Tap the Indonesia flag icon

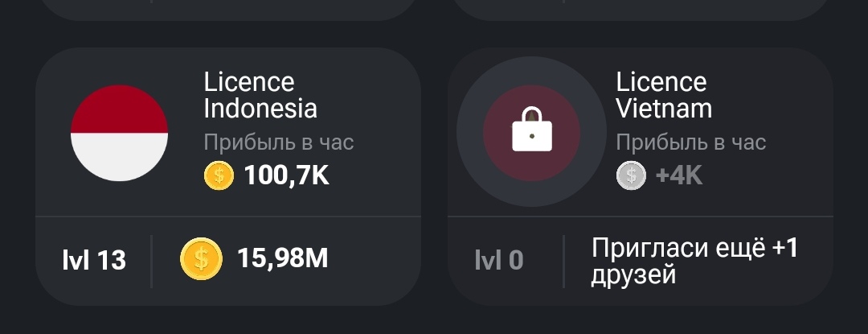tap(119, 133)
